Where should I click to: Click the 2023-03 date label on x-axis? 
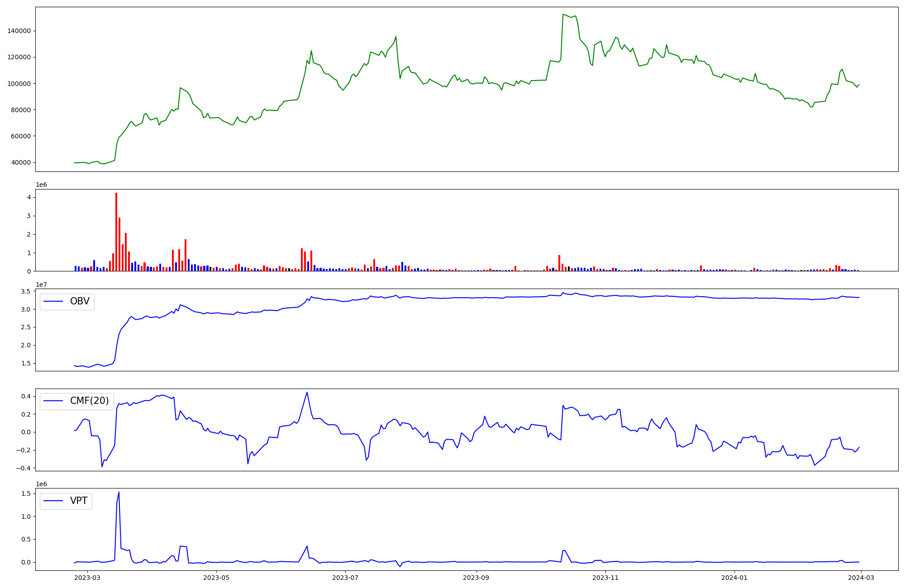87,578
